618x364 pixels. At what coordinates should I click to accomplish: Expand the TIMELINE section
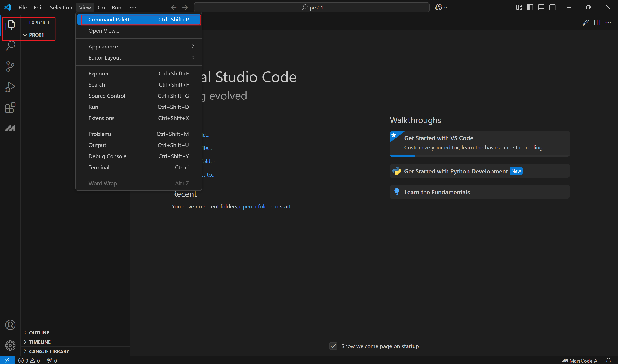point(75,342)
